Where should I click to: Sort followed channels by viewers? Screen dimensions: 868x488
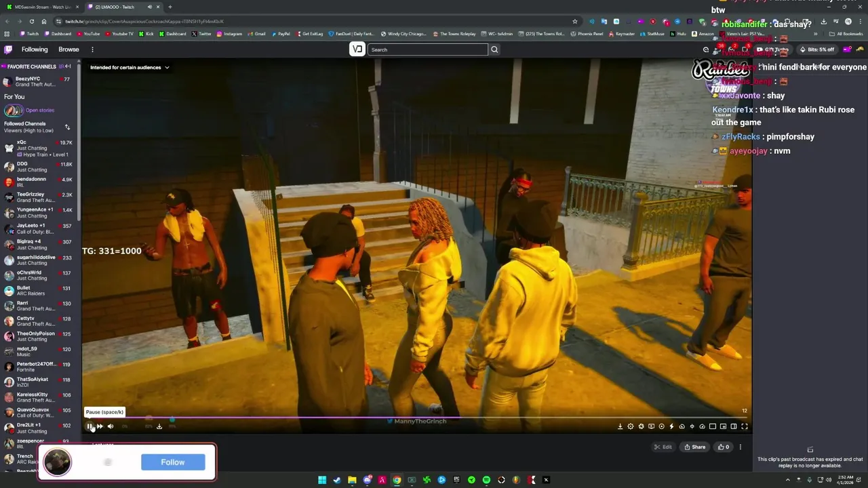67,127
